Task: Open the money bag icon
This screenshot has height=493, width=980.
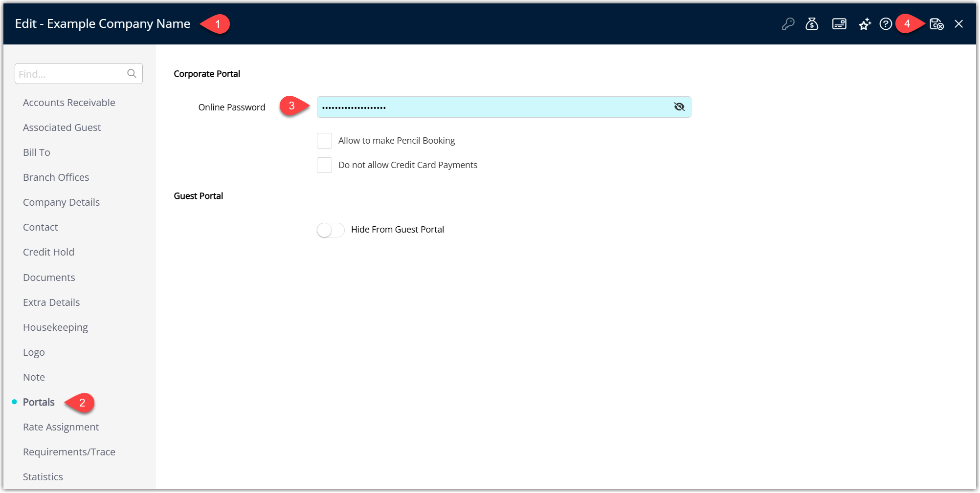Action: coord(812,24)
